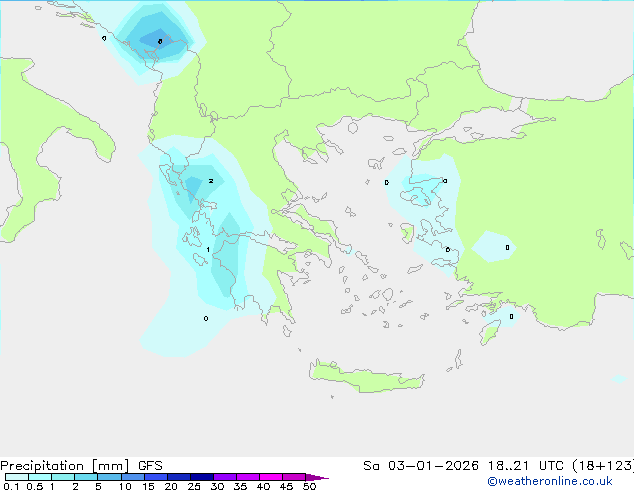
Task: Pick the magenta legend swatch between 40 and 45
Action: (x=271, y=477)
